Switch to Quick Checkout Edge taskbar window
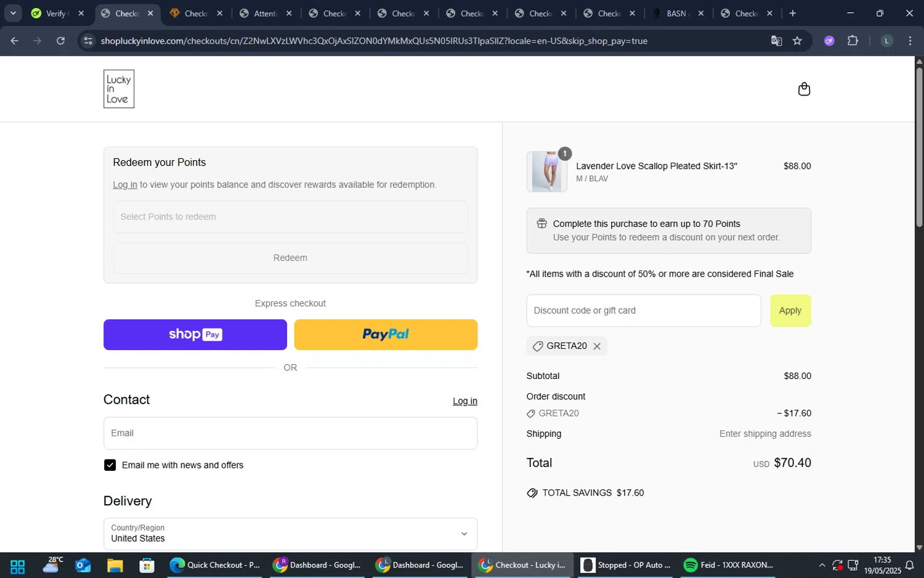924x578 pixels. tap(216, 565)
